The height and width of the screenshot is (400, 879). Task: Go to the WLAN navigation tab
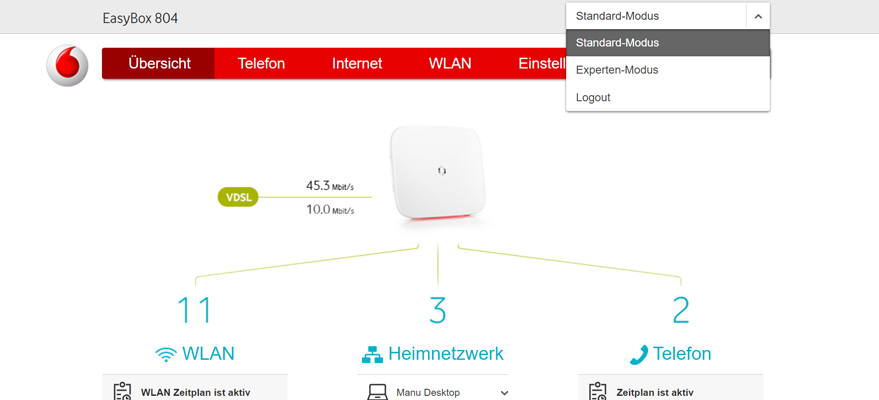pyautogui.click(x=450, y=63)
